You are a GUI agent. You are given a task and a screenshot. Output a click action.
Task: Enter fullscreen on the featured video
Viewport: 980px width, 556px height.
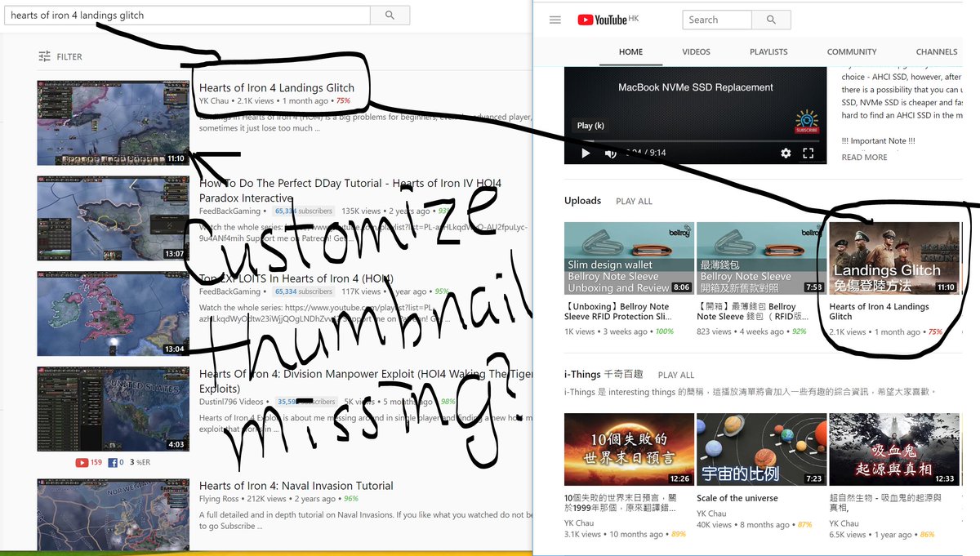point(808,153)
